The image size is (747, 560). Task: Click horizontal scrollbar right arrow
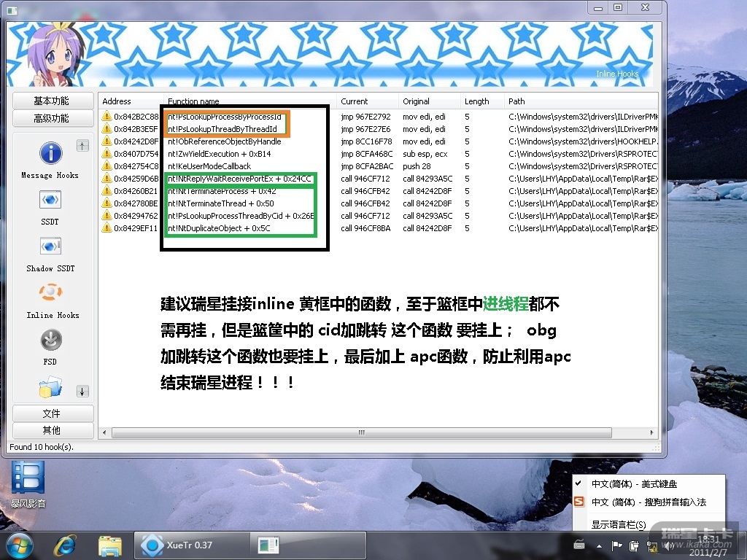pyautogui.click(x=651, y=432)
